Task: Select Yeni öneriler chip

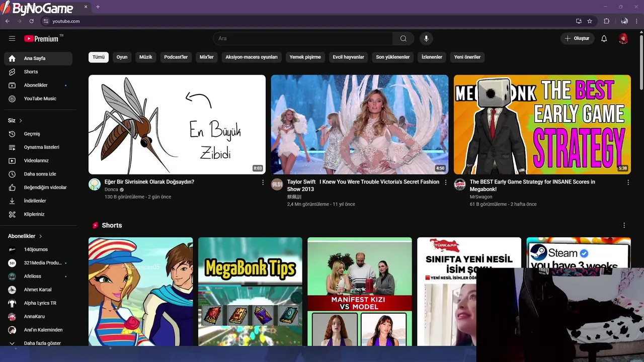Action: pyautogui.click(x=467, y=57)
